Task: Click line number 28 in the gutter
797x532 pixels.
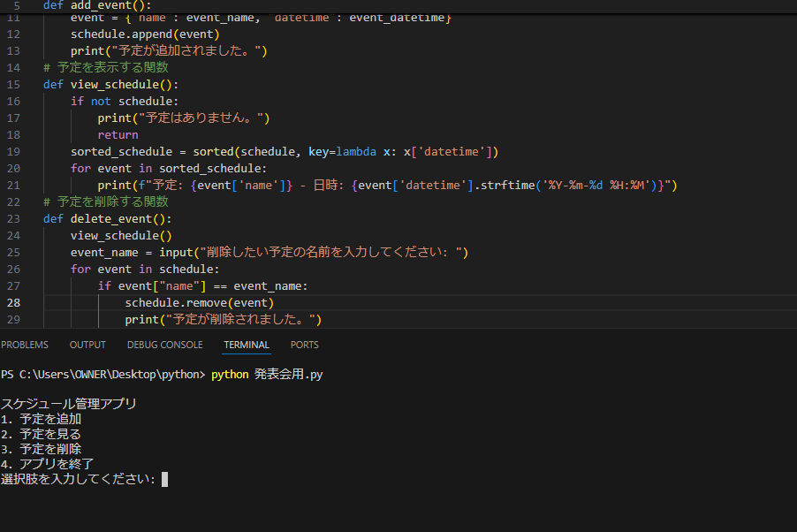Action: click(x=14, y=302)
